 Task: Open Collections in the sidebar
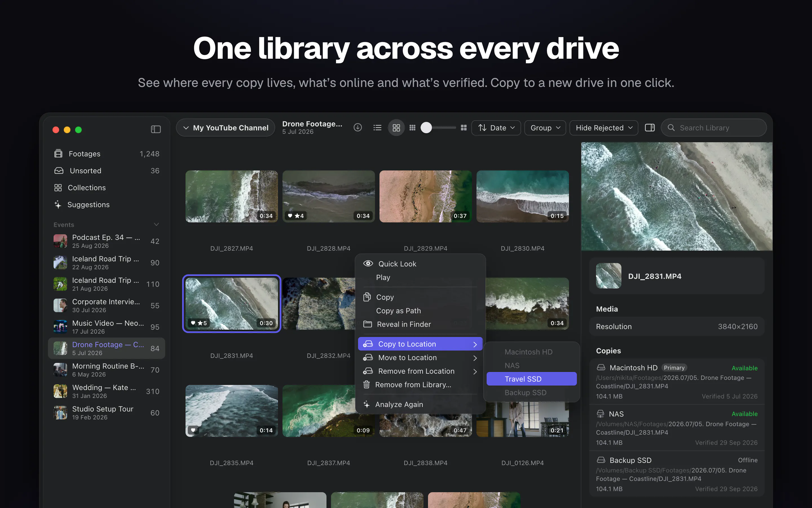coord(107,187)
